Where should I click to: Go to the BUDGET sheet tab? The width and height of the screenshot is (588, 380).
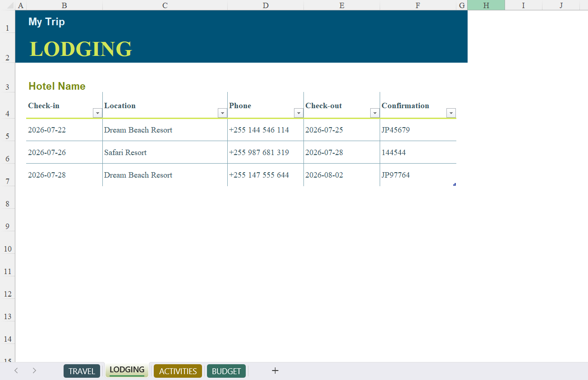coord(226,371)
